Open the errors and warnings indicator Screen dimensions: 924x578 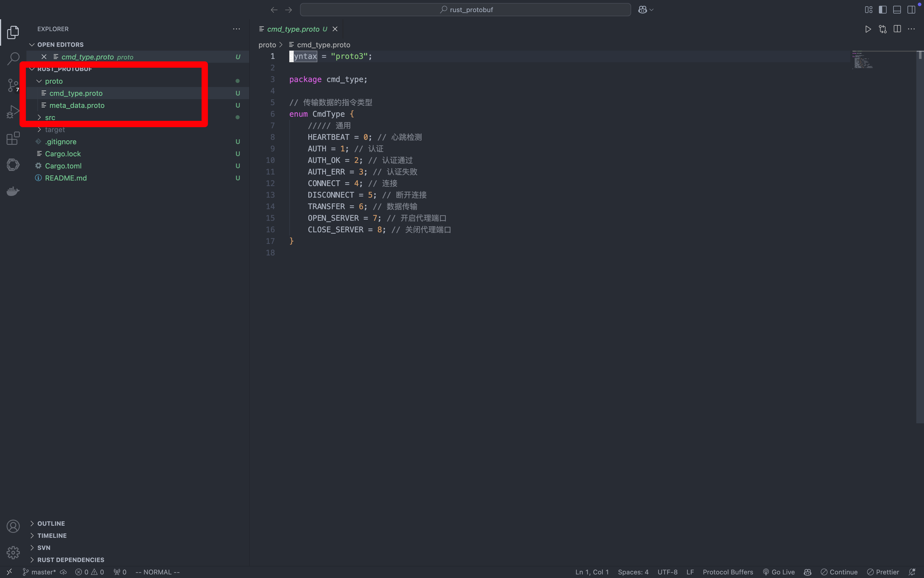tap(90, 572)
